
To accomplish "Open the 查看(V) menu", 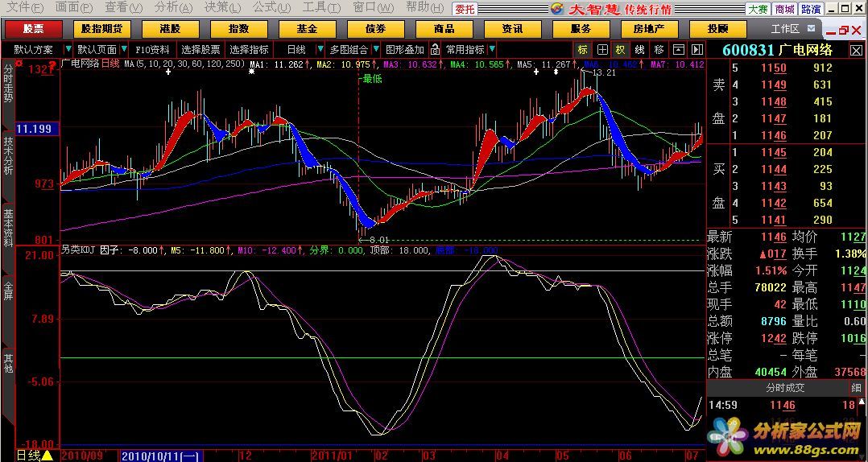I will [123, 8].
